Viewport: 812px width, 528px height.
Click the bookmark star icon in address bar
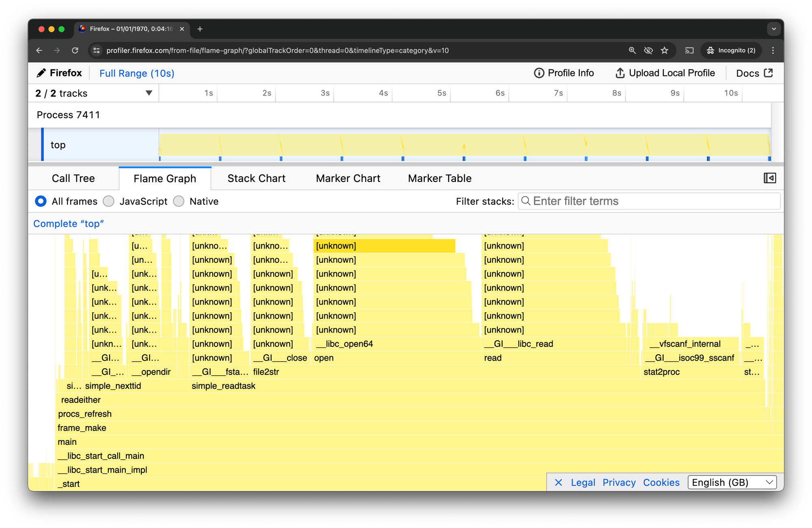(x=665, y=50)
